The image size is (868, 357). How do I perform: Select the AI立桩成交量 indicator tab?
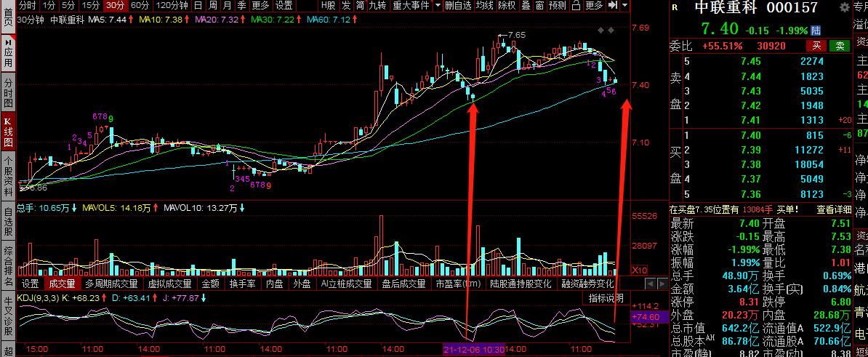(x=347, y=284)
